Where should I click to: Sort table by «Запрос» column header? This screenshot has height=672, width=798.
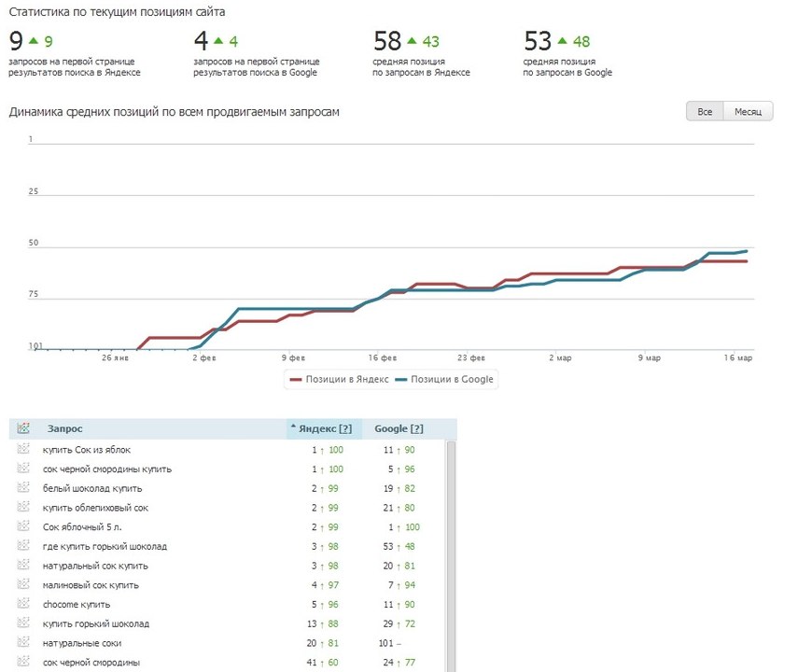tap(65, 428)
